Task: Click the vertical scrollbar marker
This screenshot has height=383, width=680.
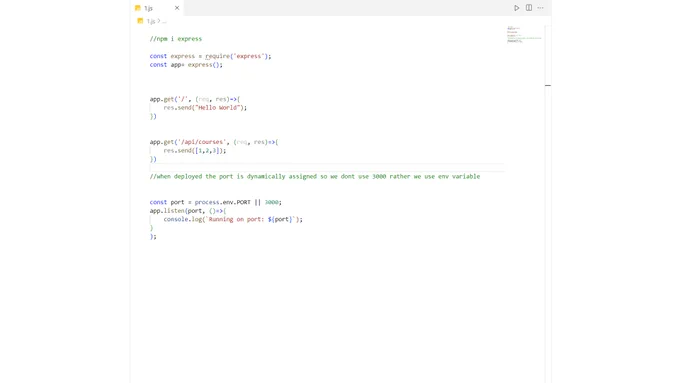Action: 548,85
